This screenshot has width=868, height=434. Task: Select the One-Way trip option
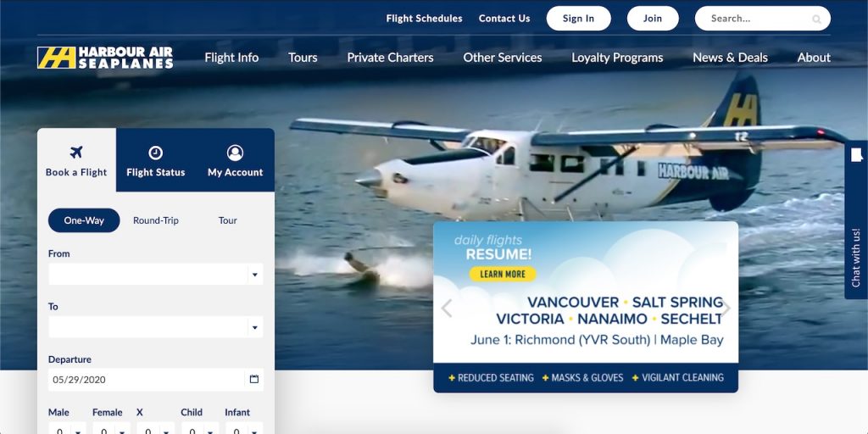point(84,220)
